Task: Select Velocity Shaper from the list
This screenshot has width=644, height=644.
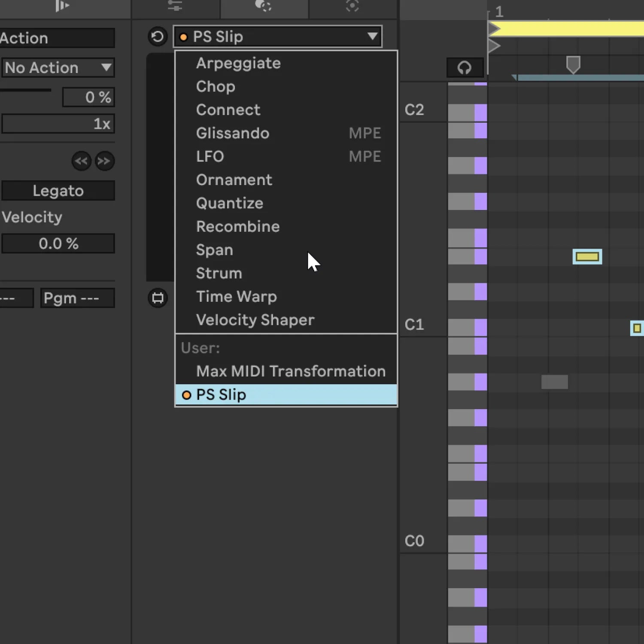Action: coord(255,320)
